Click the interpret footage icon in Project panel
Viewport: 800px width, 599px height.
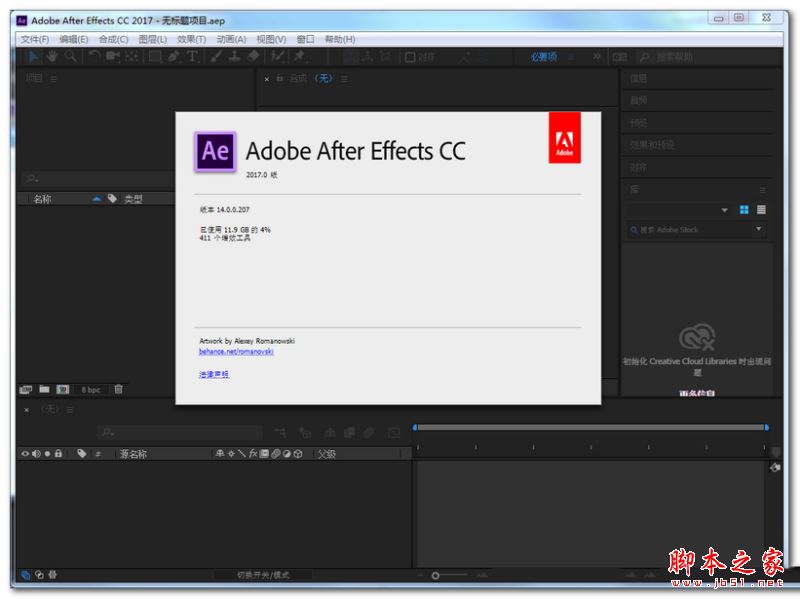click(26, 390)
